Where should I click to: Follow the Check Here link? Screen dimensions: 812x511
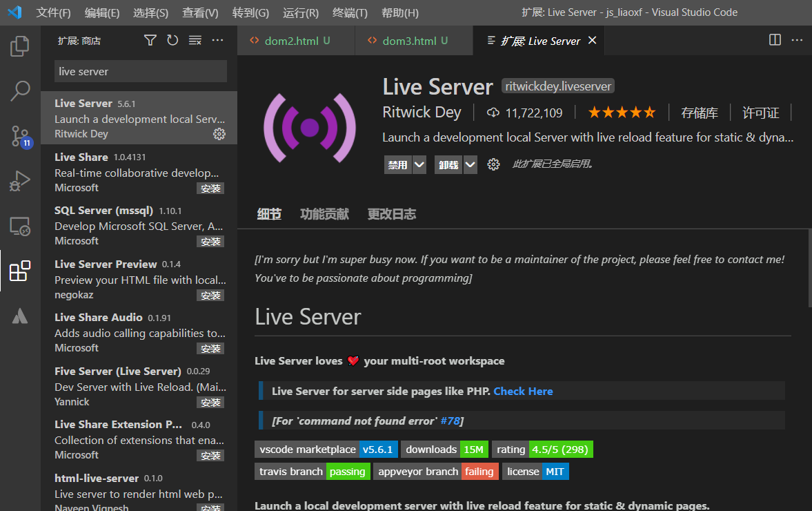tap(523, 392)
